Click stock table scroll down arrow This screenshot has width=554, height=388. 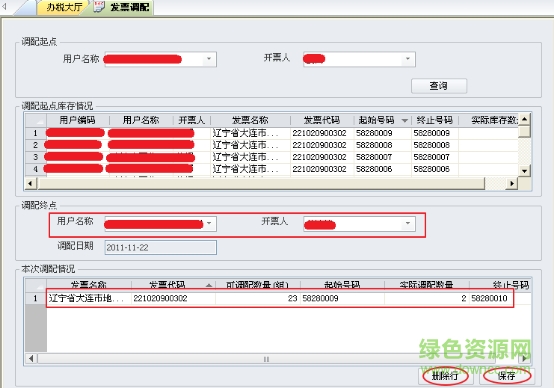pos(524,171)
